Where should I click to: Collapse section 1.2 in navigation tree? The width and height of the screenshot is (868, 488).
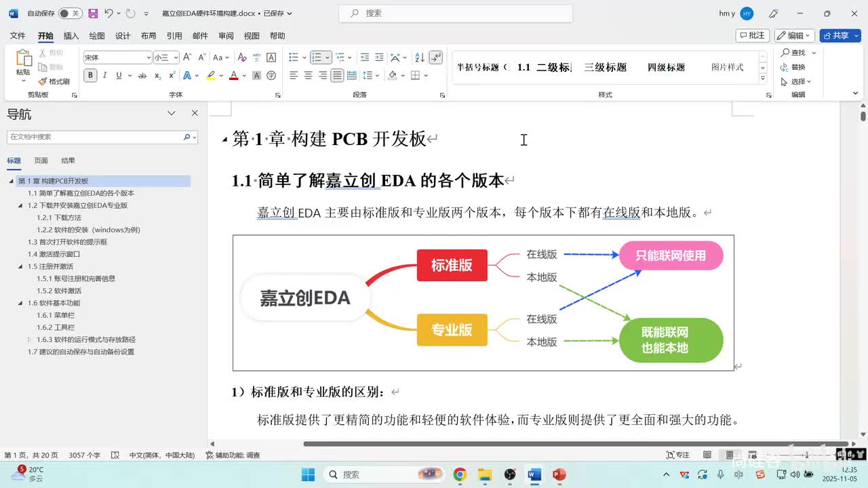(x=20, y=205)
